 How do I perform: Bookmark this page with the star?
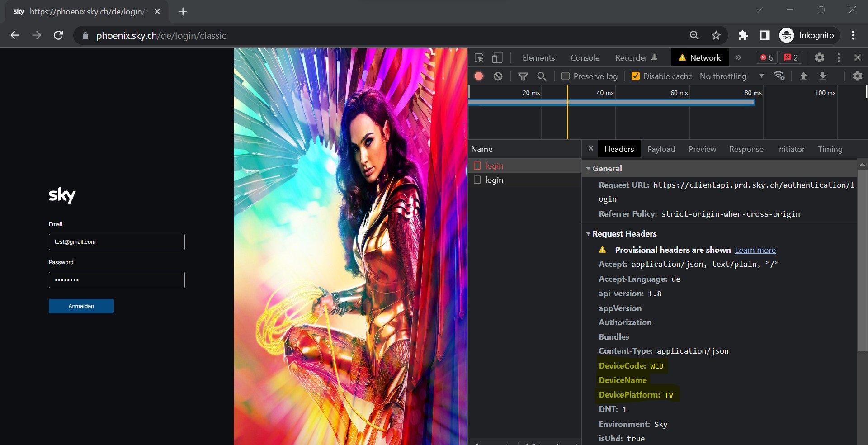click(x=716, y=35)
